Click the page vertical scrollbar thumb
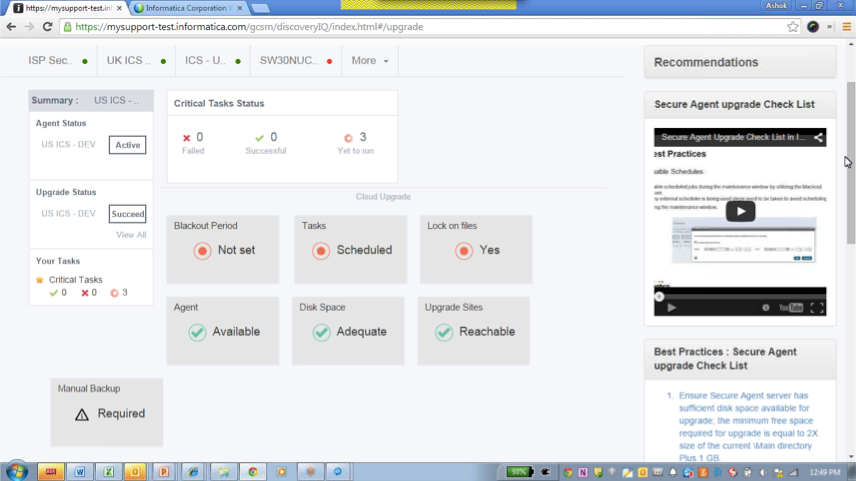This screenshot has width=856, height=481. tap(851, 163)
